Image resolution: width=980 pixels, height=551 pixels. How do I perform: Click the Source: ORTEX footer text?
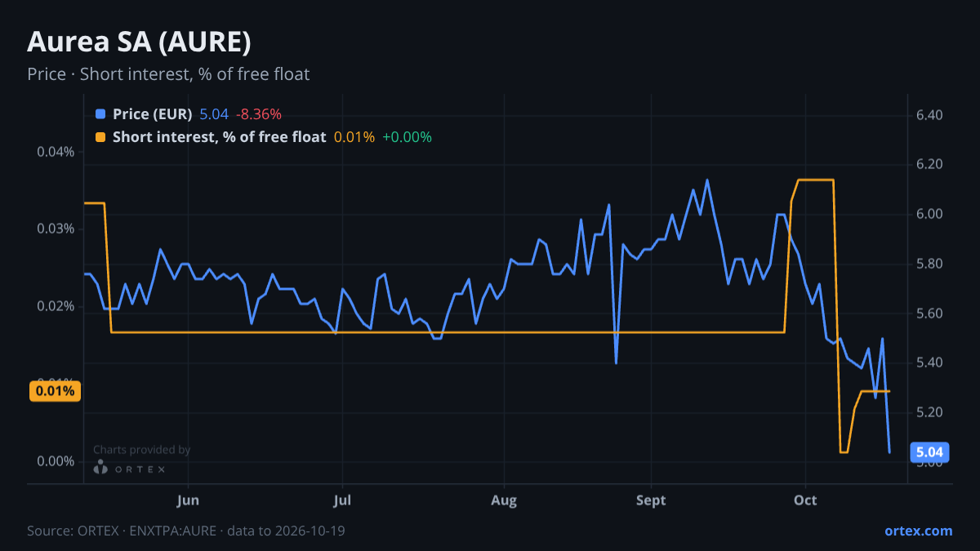[186, 531]
